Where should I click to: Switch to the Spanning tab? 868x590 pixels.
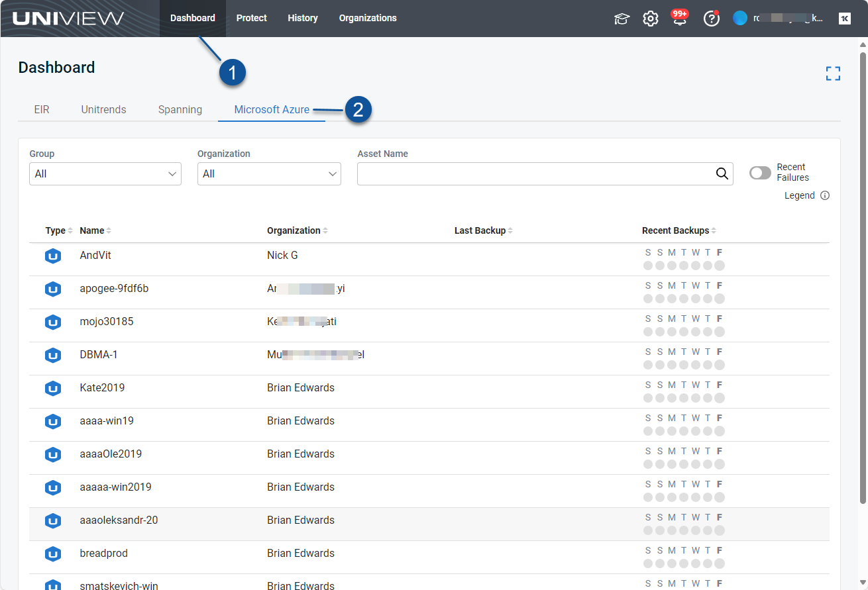[180, 109]
